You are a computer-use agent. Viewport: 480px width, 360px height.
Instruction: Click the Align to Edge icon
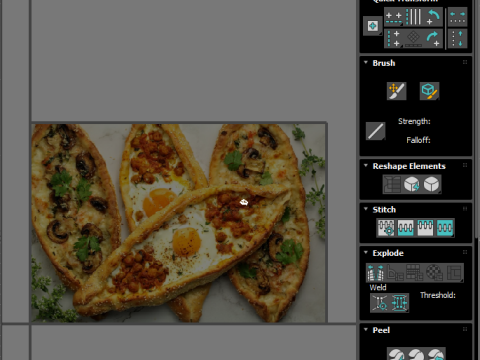click(414, 39)
